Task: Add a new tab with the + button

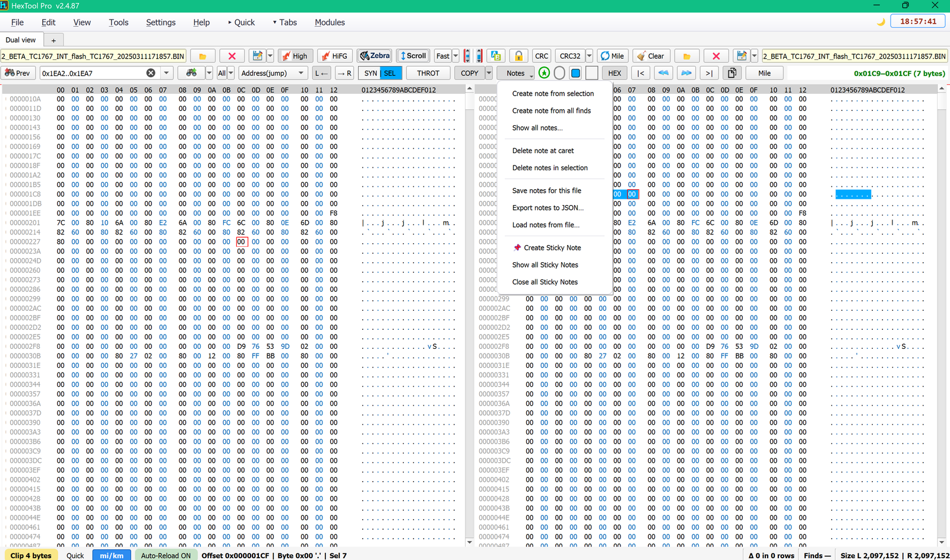Action: click(x=53, y=40)
